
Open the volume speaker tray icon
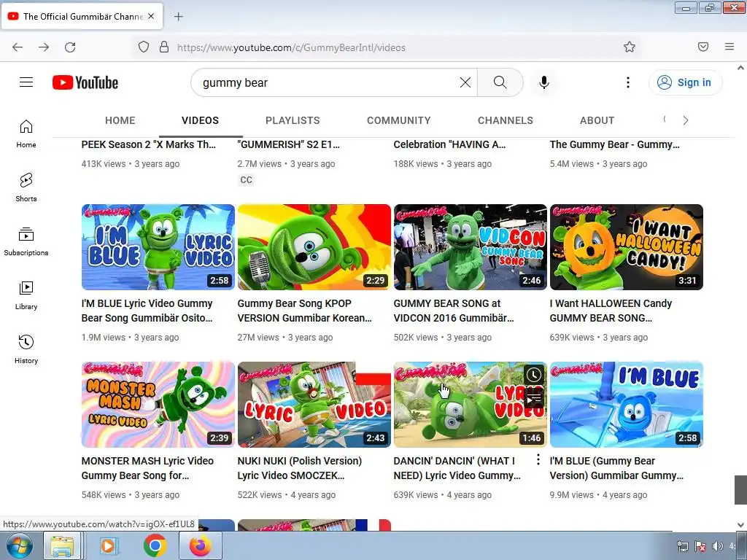coord(717,546)
